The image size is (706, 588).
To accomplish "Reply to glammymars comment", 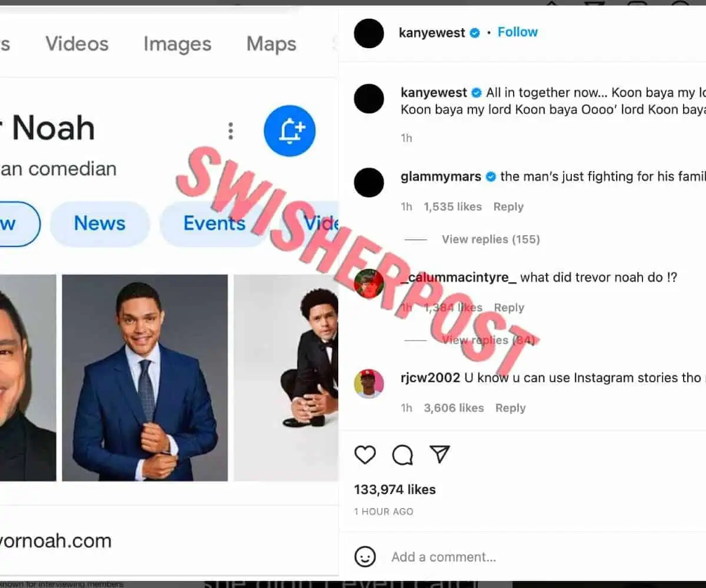I will point(508,207).
